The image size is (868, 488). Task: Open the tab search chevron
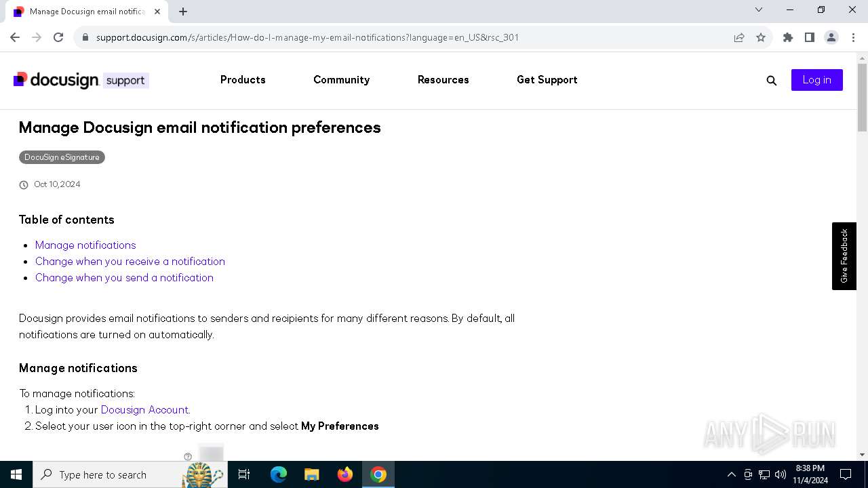(759, 9)
